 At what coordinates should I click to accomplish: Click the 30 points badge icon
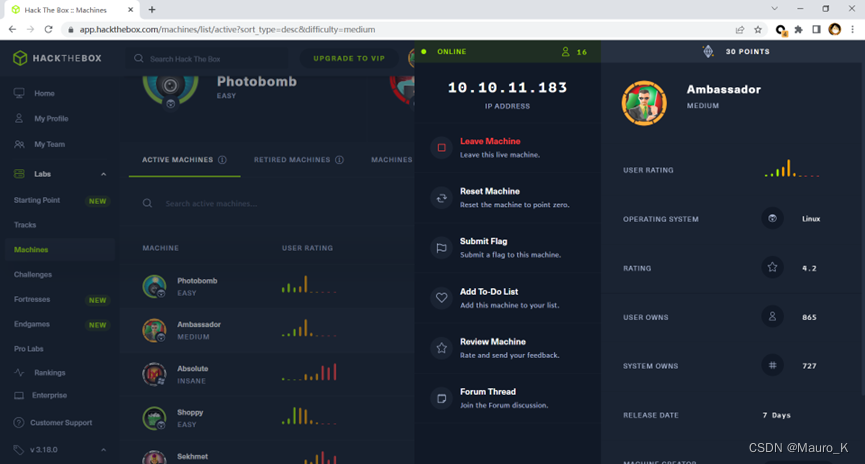click(x=708, y=51)
